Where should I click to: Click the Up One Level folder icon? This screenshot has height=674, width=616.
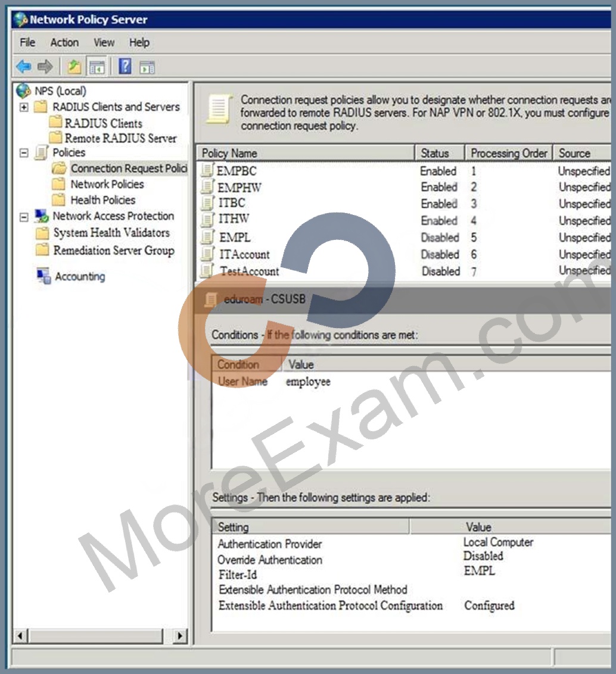coord(74,67)
